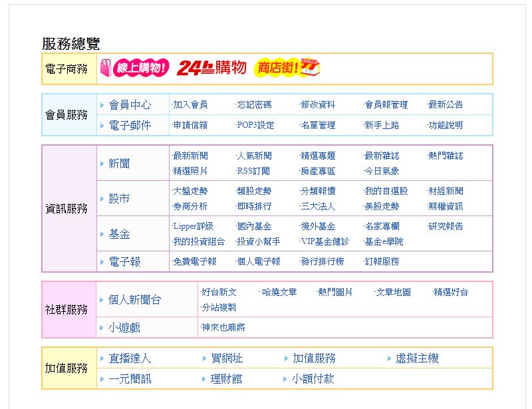Go to 買網址 service
The width and height of the screenshot is (532, 409).
(x=227, y=358)
